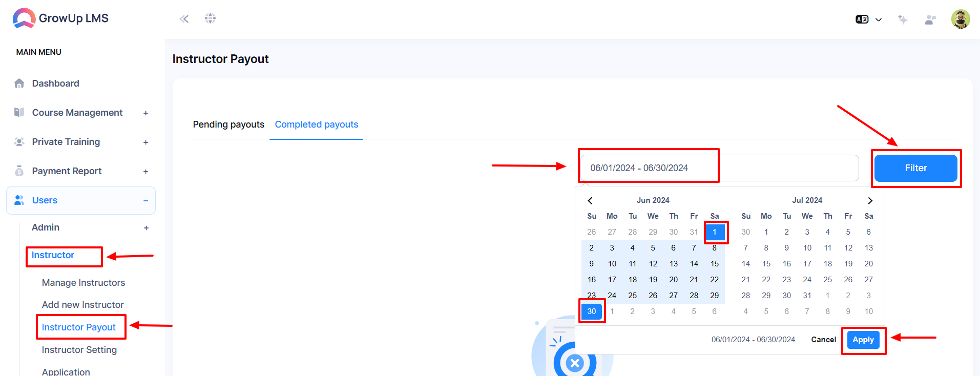
Task: Select July 4 in Jul 2024 calendar
Action: 828,232
